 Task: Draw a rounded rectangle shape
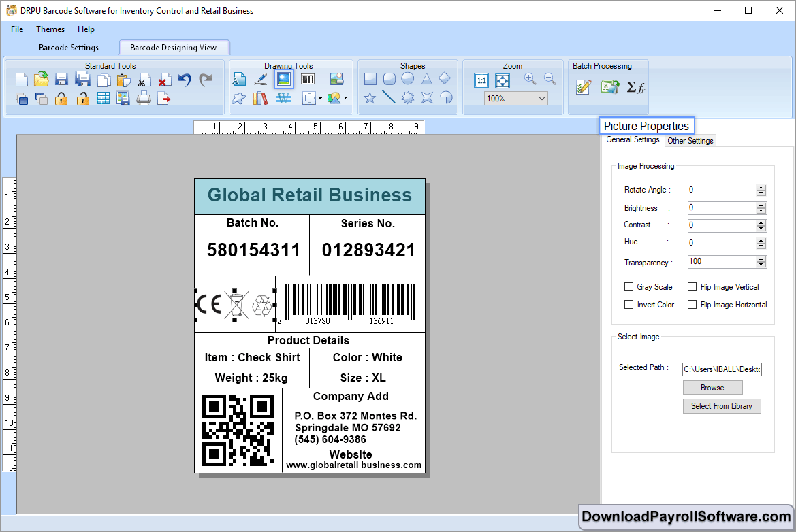tap(389, 79)
